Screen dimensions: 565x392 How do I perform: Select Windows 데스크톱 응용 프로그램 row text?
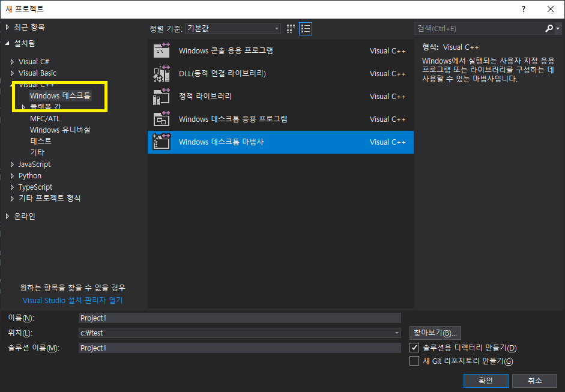[x=233, y=119]
